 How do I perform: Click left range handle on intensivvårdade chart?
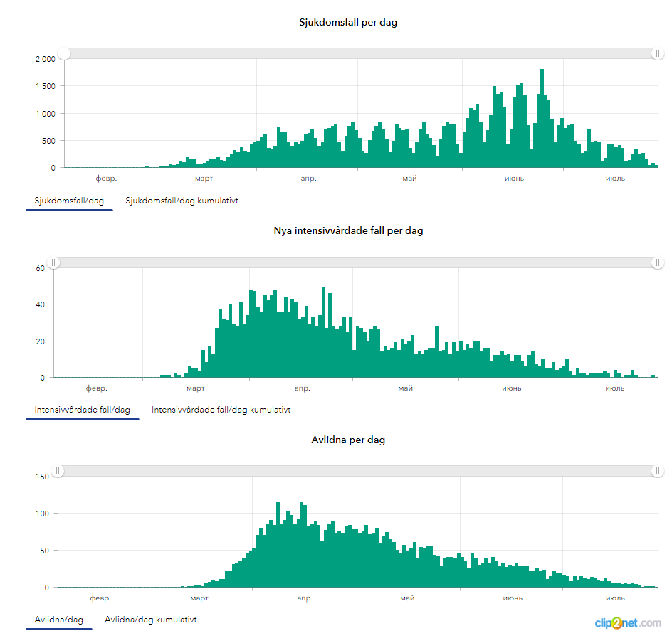click(x=54, y=263)
